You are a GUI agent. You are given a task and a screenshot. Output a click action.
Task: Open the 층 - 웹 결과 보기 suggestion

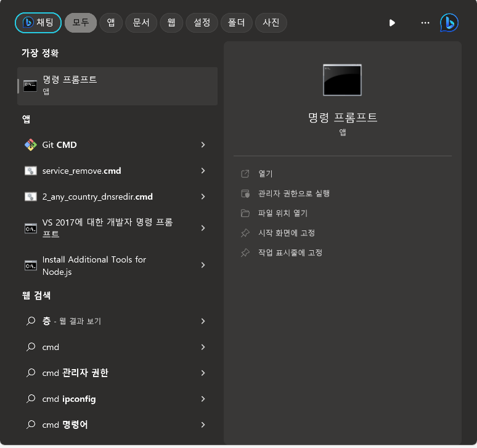[x=118, y=321]
